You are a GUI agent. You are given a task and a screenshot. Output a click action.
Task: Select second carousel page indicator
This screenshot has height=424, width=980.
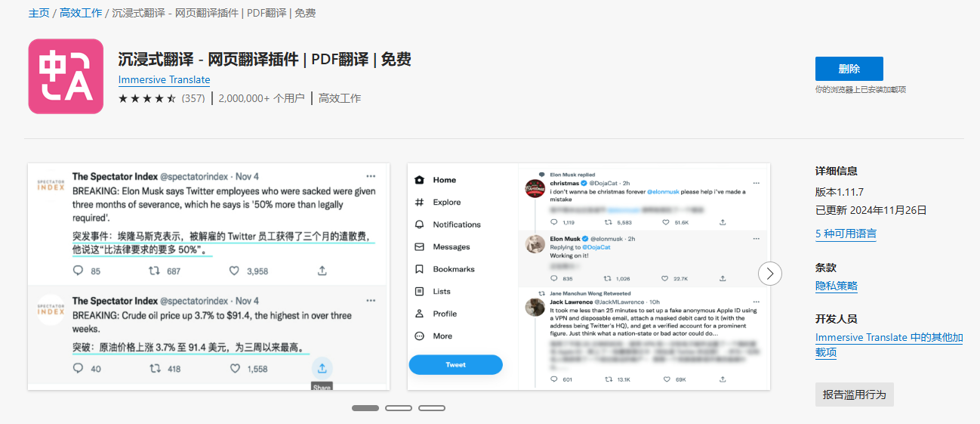(x=399, y=408)
